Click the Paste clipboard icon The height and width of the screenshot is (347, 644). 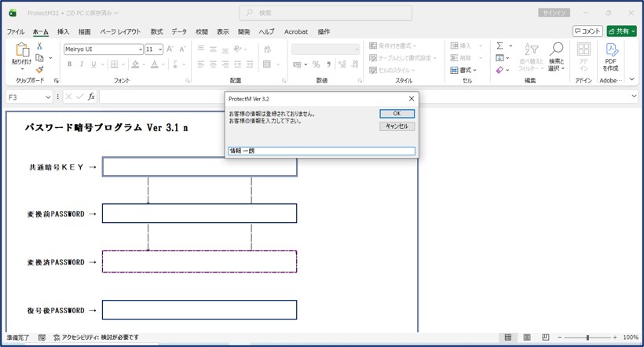(22, 49)
